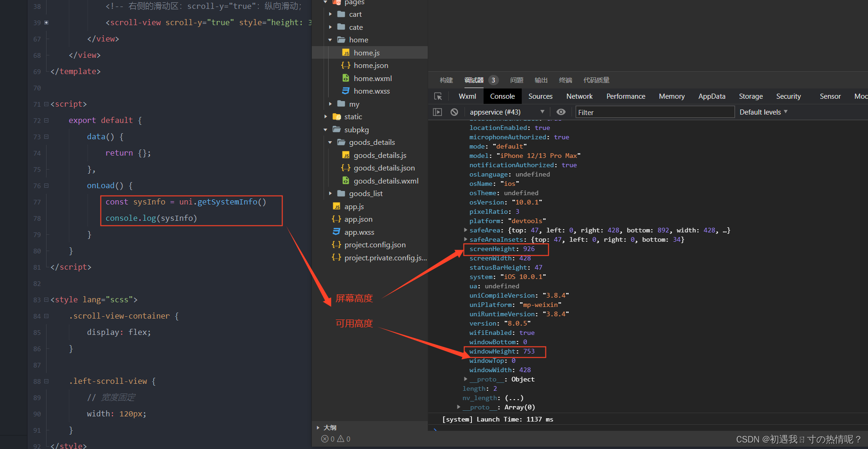Screen dimensions: 868x449
Task: Open the home.wxml file
Action: (372, 78)
